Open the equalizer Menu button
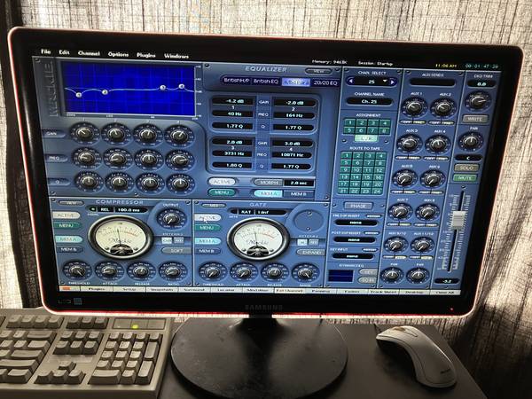 (x=222, y=192)
